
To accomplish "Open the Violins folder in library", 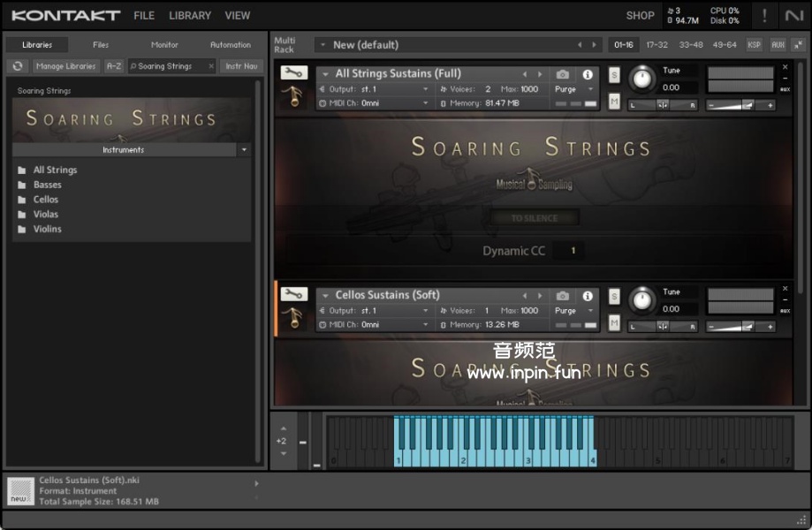I will point(48,229).
